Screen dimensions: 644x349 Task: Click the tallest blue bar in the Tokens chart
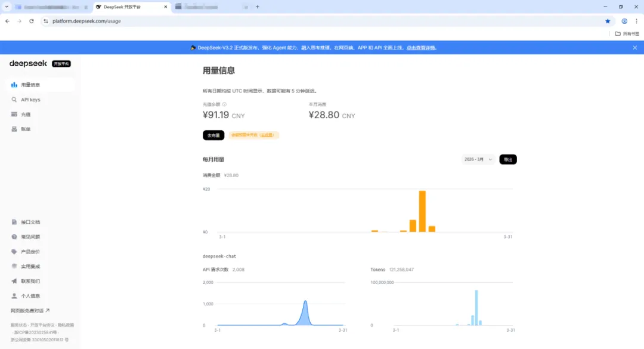476,307
